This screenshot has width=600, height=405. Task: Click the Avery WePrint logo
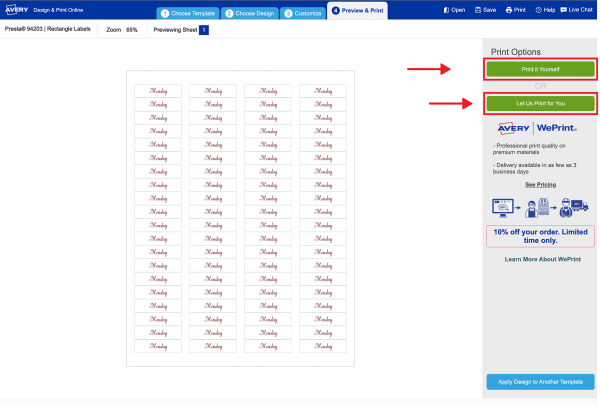540,128
